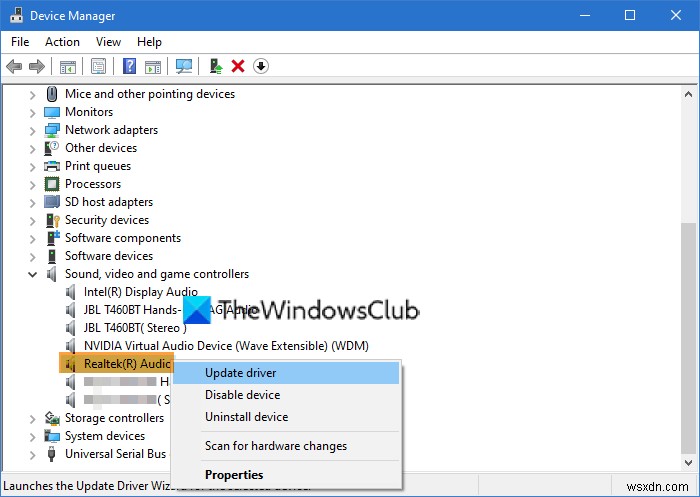The width and height of the screenshot is (700, 497).
Task: Select the Software components label
Action: click(123, 238)
